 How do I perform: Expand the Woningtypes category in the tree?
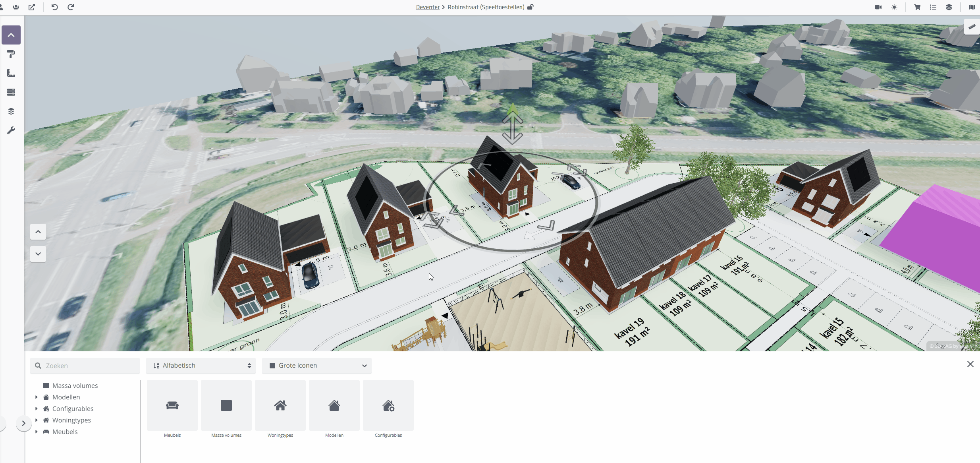click(36, 420)
